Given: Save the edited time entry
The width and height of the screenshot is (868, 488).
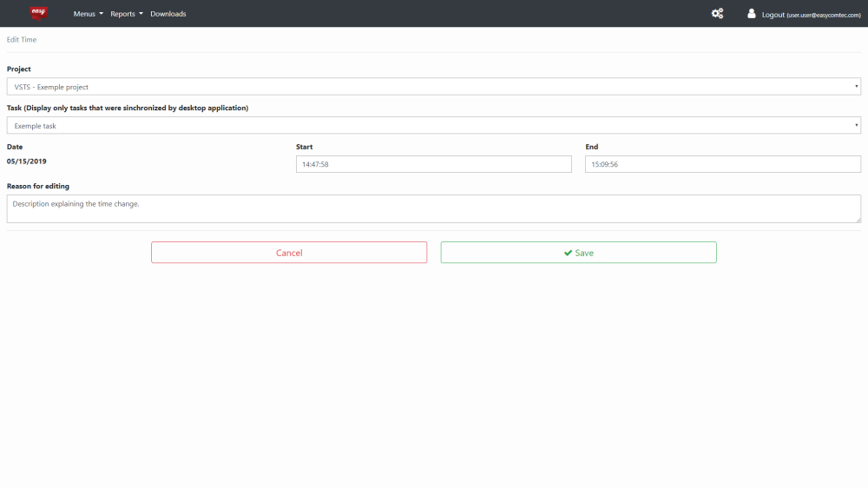Looking at the screenshot, I should 578,253.
